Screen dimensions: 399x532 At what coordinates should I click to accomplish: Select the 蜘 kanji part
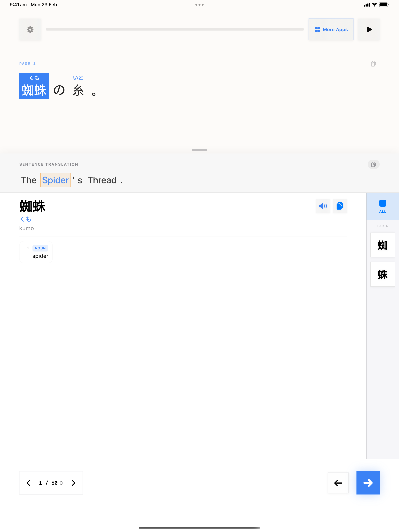pyautogui.click(x=382, y=245)
